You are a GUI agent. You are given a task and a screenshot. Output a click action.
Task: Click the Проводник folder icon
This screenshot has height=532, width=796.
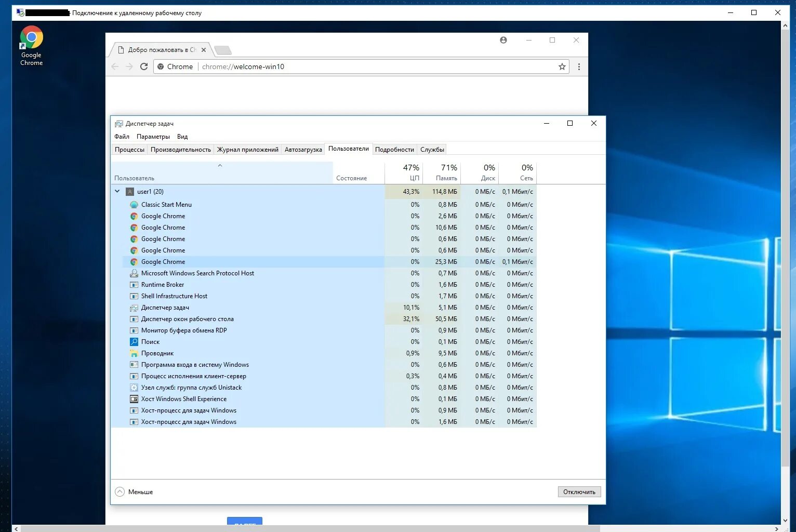(x=134, y=353)
